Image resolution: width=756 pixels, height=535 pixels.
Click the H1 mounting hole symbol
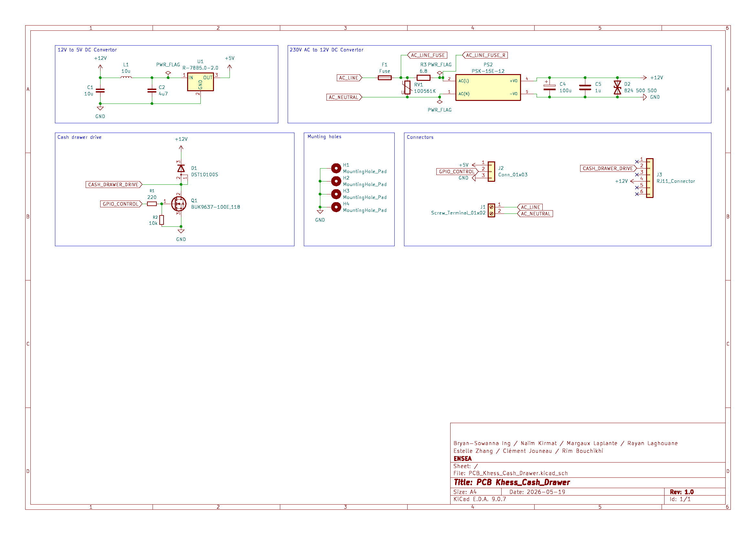tap(336, 168)
